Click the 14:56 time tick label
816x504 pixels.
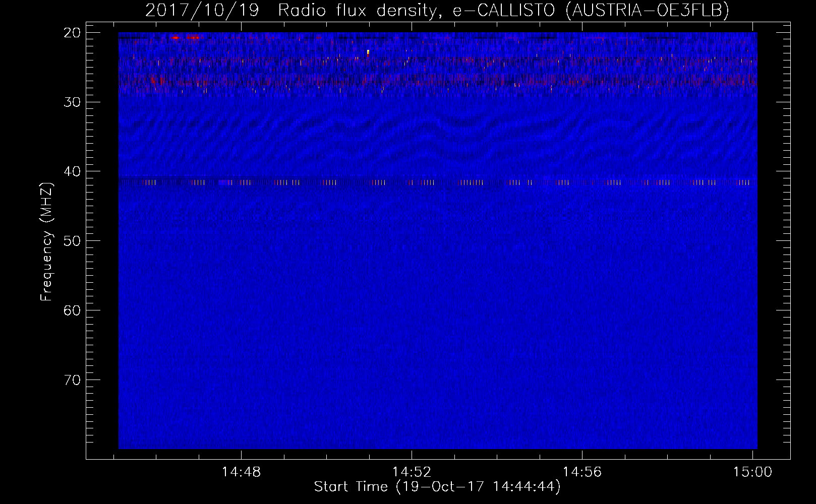(582, 472)
